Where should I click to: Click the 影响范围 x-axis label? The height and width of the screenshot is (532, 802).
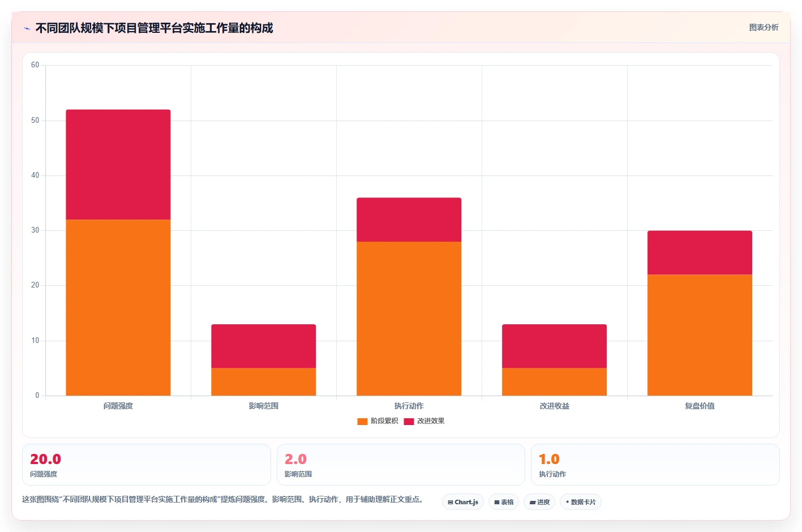click(x=264, y=406)
